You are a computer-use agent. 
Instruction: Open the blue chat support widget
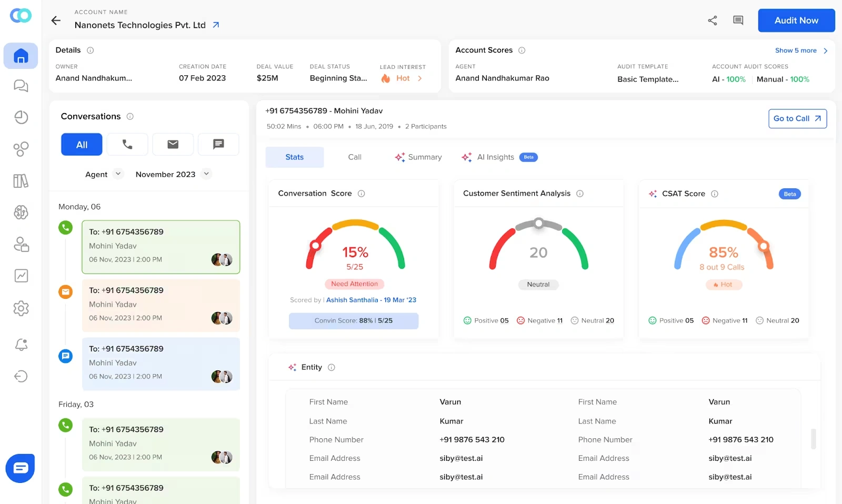(20, 468)
